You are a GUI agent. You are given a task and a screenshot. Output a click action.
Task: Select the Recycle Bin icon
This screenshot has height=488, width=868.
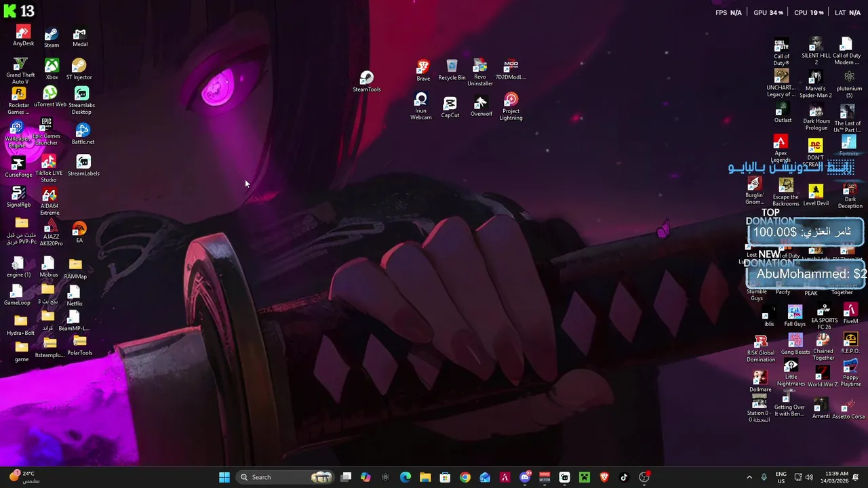[452, 70]
